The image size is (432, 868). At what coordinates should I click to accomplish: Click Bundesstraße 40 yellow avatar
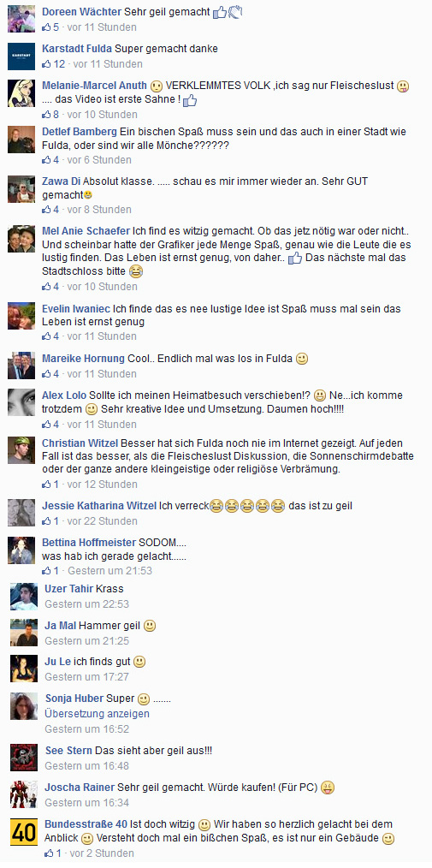coord(24,832)
